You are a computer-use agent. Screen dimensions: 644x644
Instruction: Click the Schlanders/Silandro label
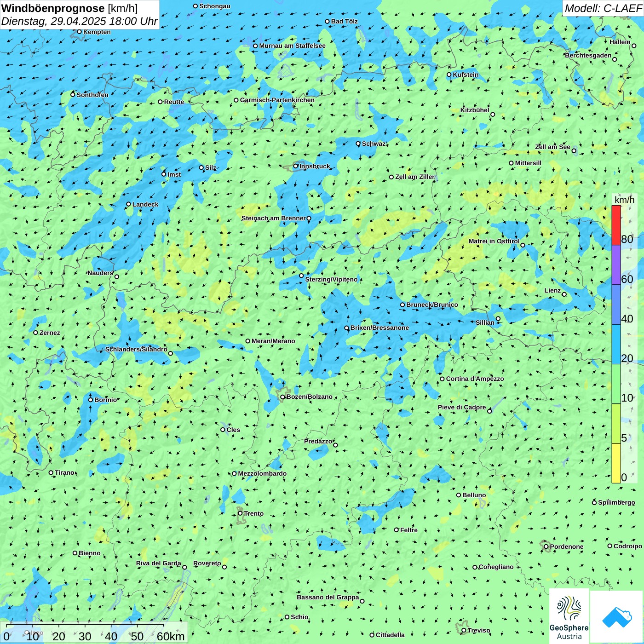tap(136, 349)
